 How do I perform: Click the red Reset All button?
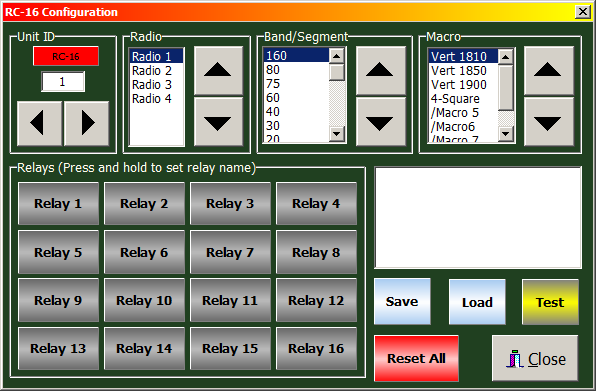click(x=416, y=358)
